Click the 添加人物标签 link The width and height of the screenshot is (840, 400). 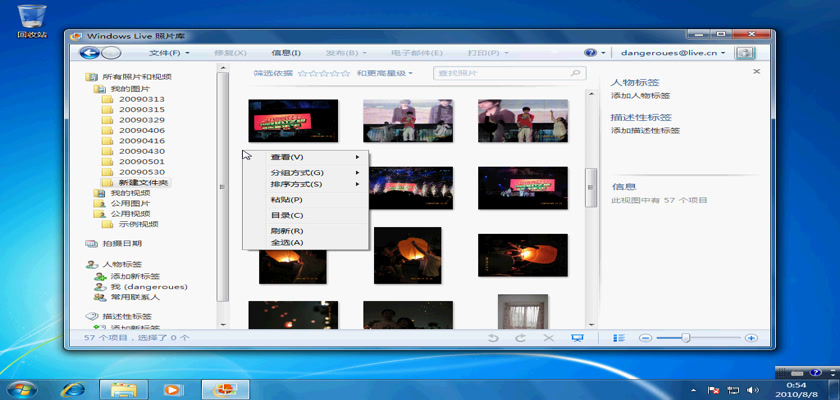point(640,96)
